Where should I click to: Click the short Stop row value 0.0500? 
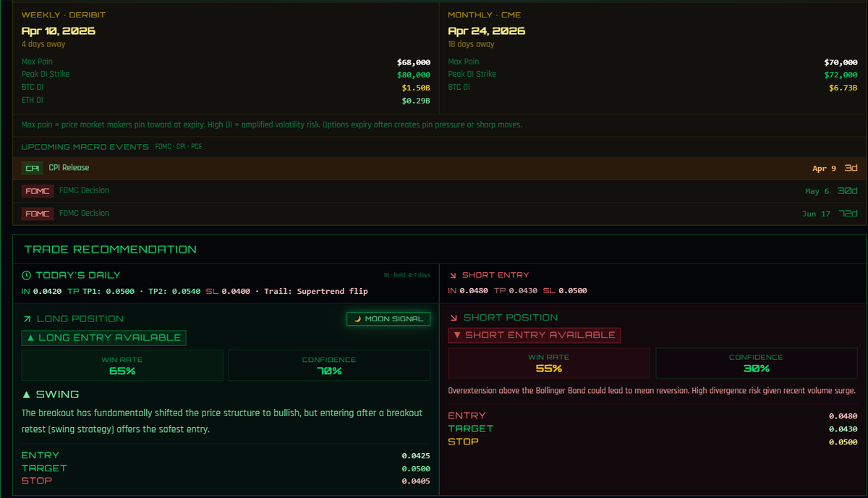(x=843, y=442)
